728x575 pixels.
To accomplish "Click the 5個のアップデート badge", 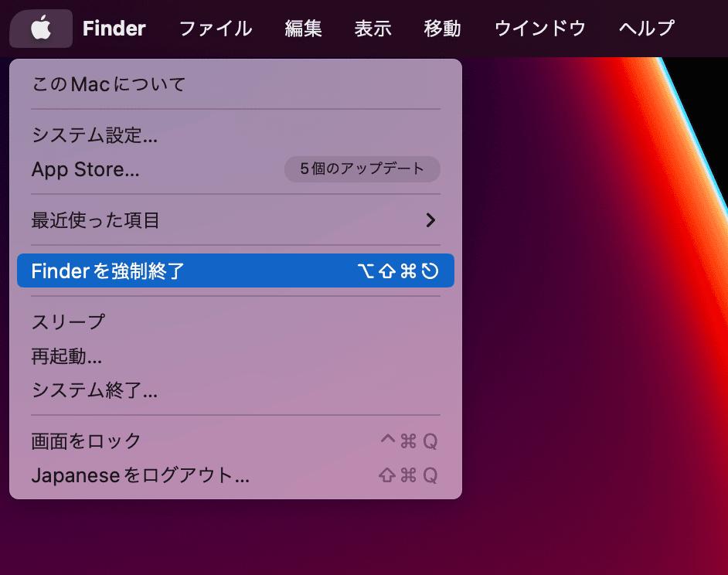I will (x=362, y=169).
